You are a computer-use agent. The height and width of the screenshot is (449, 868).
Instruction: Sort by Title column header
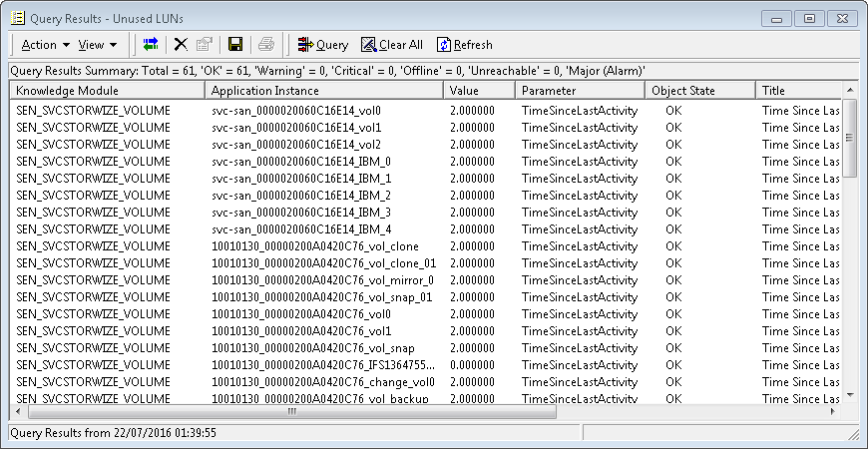click(x=798, y=90)
